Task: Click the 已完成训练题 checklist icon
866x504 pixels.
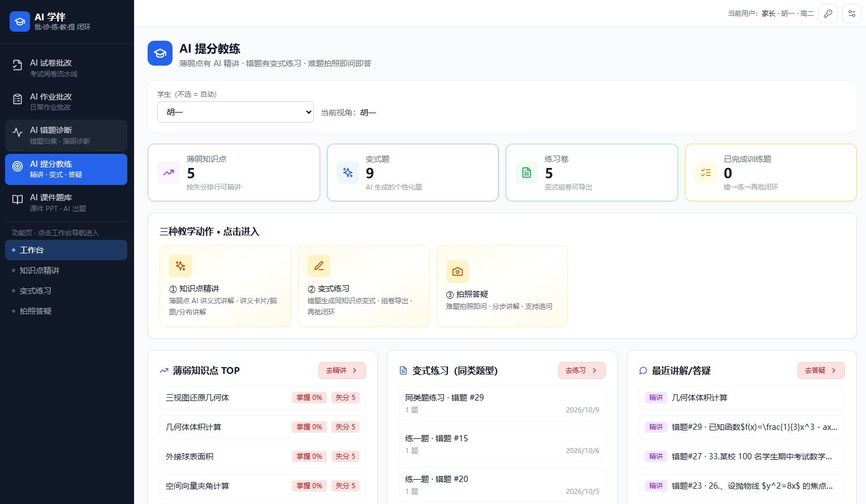Action: pyautogui.click(x=706, y=173)
